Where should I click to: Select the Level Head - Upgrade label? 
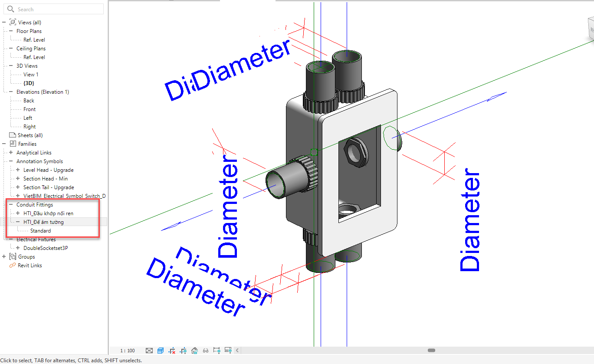pos(49,170)
